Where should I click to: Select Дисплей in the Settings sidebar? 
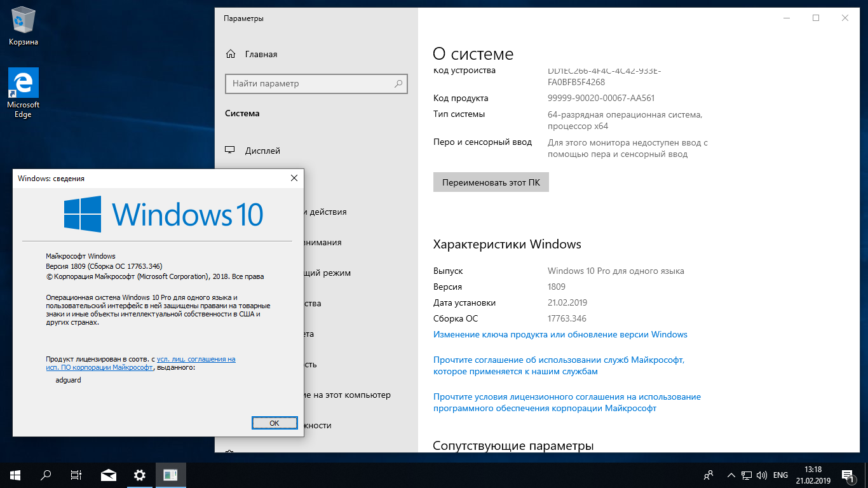[262, 151]
